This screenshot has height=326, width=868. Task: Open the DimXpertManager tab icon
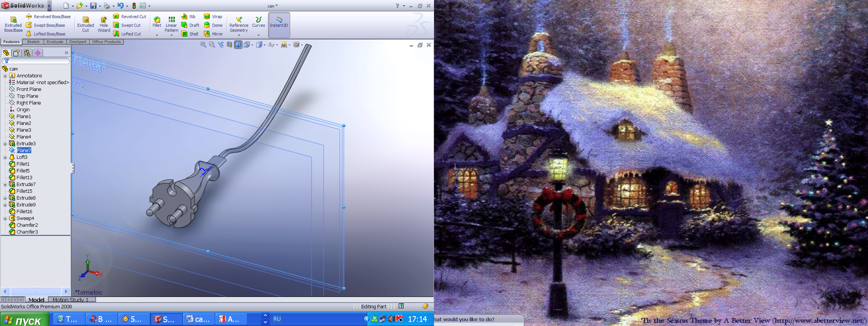pyautogui.click(x=38, y=53)
